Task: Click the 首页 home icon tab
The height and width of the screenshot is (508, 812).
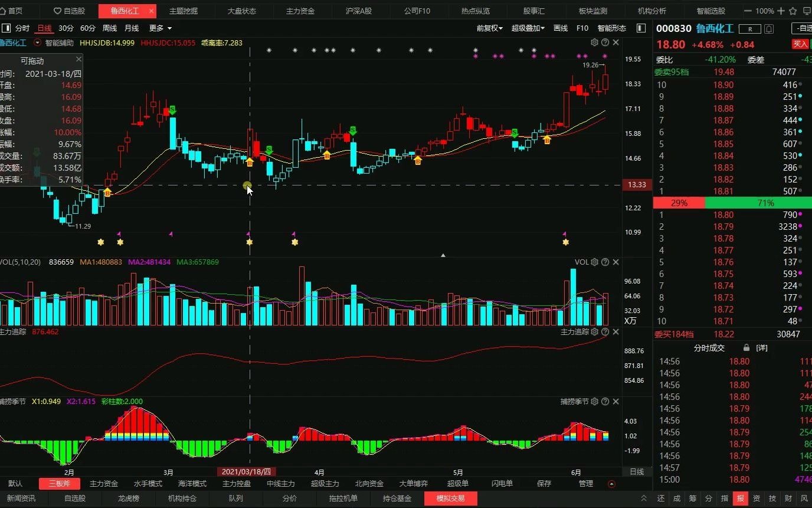Action: pos(12,11)
